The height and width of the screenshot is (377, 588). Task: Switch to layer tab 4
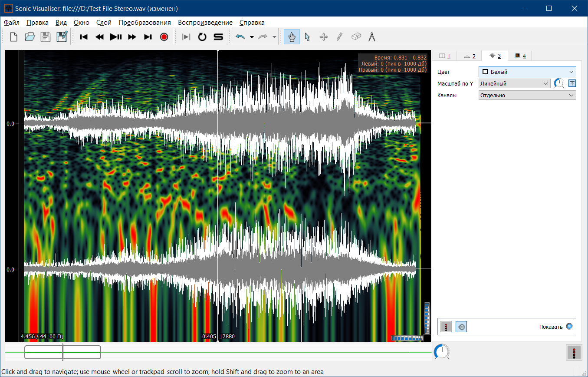(520, 56)
